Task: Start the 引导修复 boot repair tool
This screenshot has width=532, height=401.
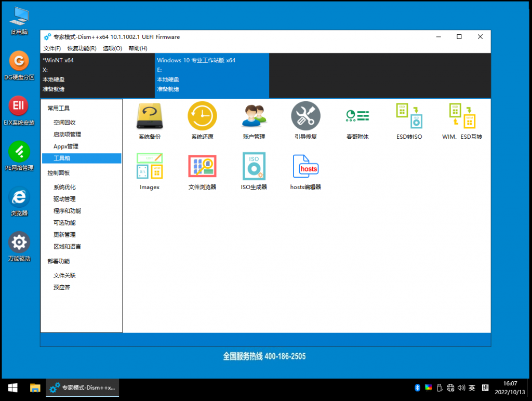Action: (305, 121)
